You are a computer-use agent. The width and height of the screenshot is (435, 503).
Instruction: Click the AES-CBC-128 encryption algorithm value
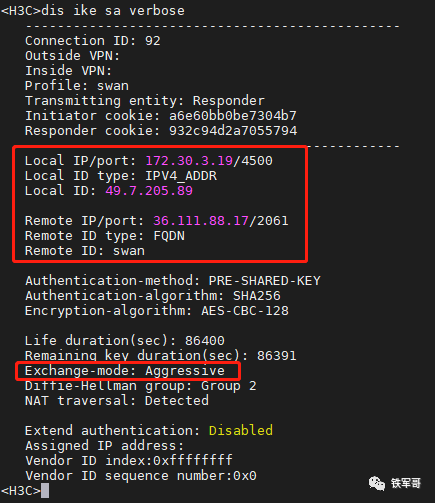(x=245, y=311)
